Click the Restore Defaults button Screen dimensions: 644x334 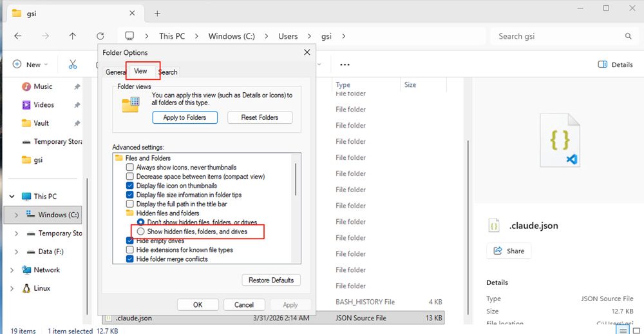pos(271,280)
